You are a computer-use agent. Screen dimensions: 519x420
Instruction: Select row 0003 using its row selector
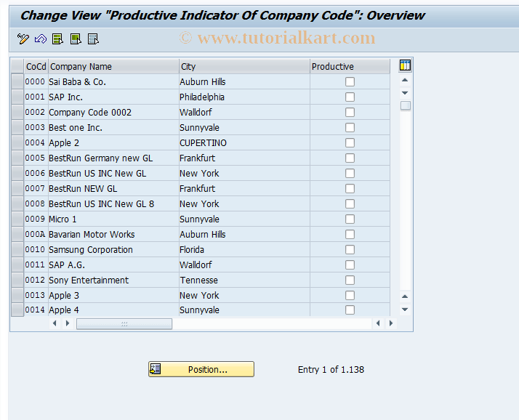[x=17, y=127]
